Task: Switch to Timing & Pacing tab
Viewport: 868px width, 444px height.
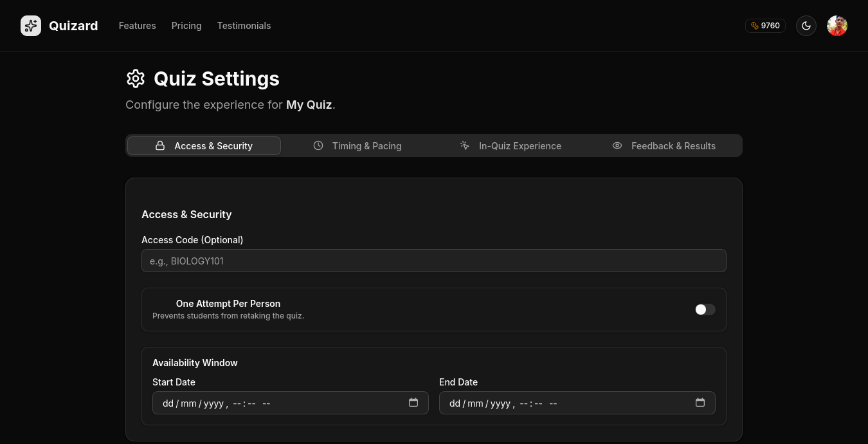Action: pos(357,146)
